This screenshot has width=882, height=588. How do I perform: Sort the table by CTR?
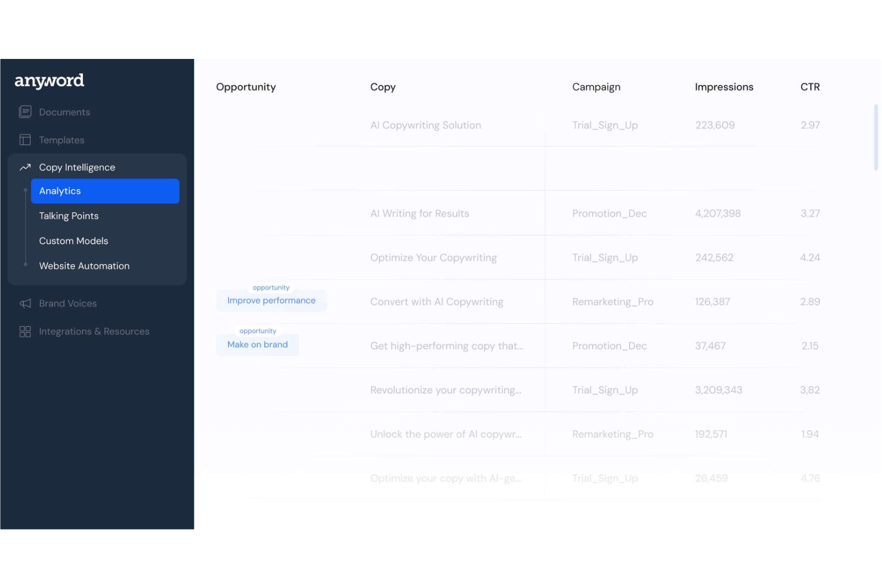click(810, 87)
